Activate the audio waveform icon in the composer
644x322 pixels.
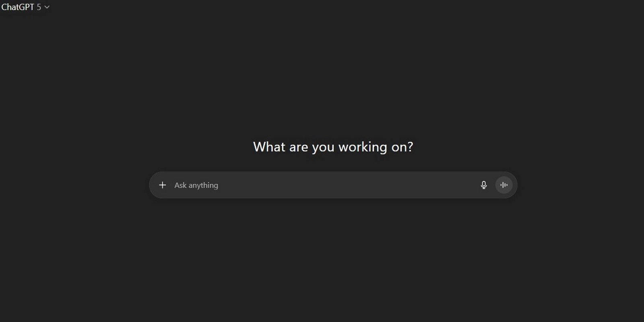[504, 185]
